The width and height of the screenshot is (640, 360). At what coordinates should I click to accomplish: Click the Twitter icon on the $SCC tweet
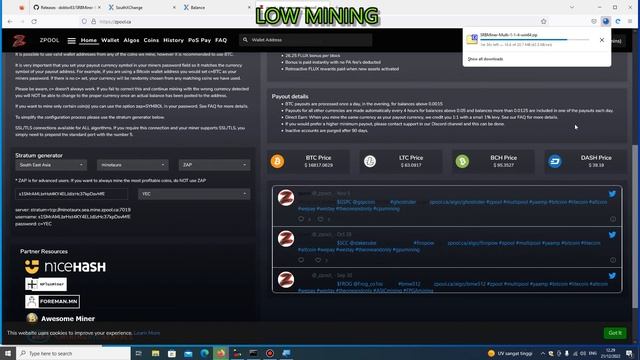click(612, 235)
